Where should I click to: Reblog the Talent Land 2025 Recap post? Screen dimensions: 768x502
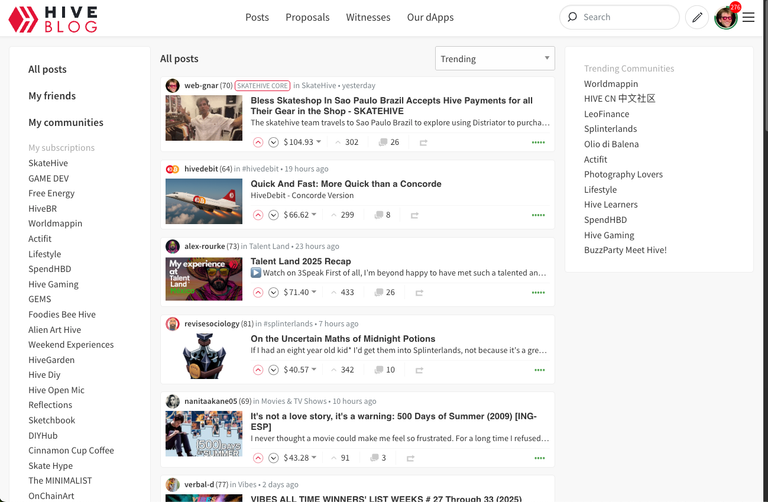point(419,292)
